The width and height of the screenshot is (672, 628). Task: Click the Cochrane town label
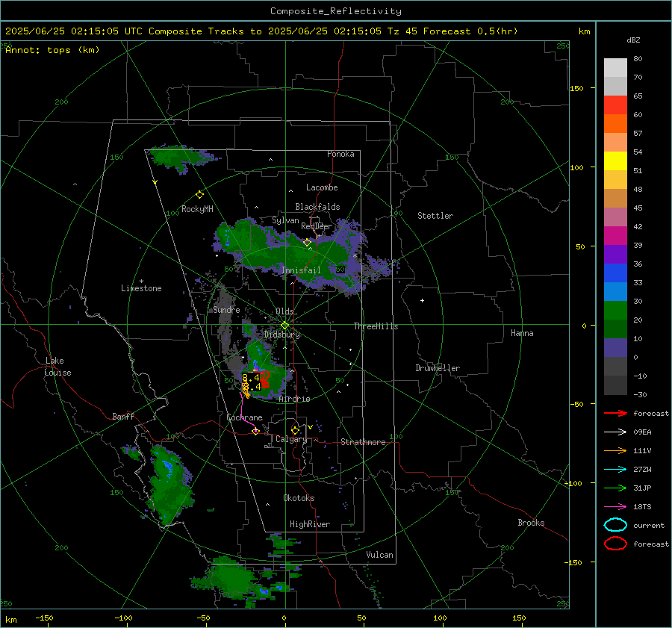click(244, 417)
